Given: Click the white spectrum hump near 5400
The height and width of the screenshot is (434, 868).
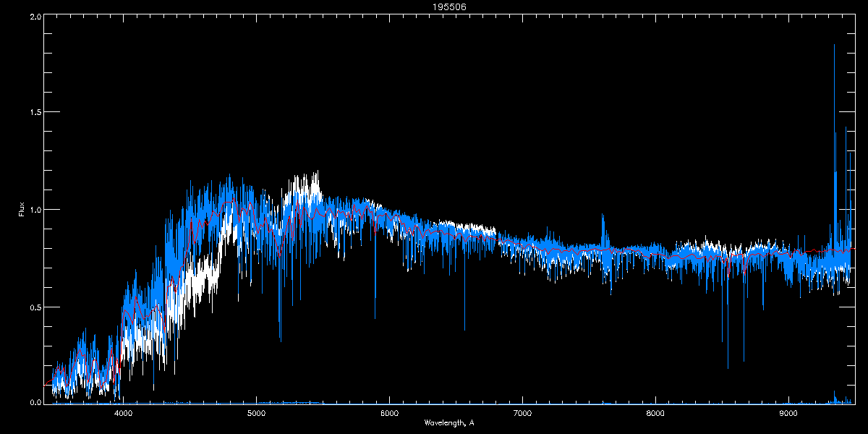Looking at the screenshot, I should pos(304,184).
